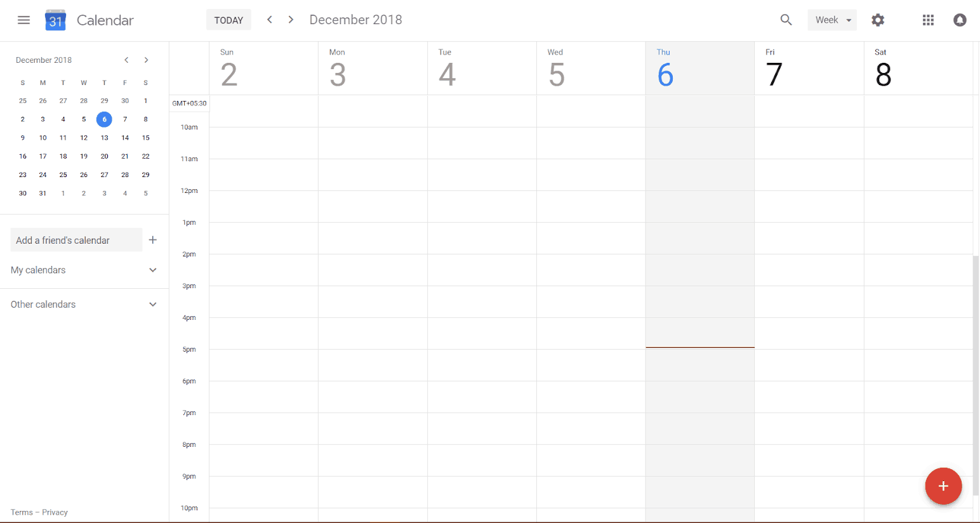The height and width of the screenshot is (523, 980).
Task: Select December 1 in mini calendar
Action: point(145,100)
